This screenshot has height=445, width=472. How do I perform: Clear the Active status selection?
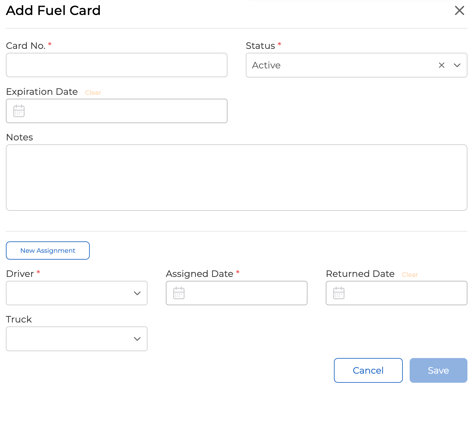[441, 65]
